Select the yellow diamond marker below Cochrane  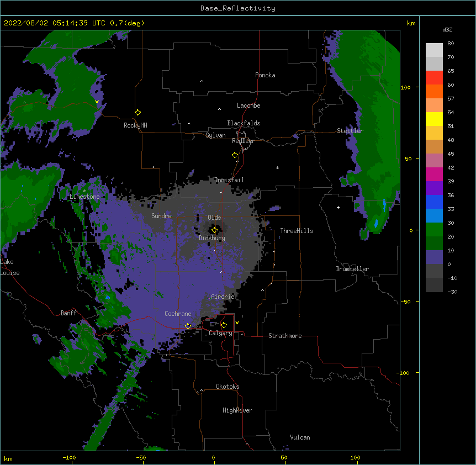188,326
